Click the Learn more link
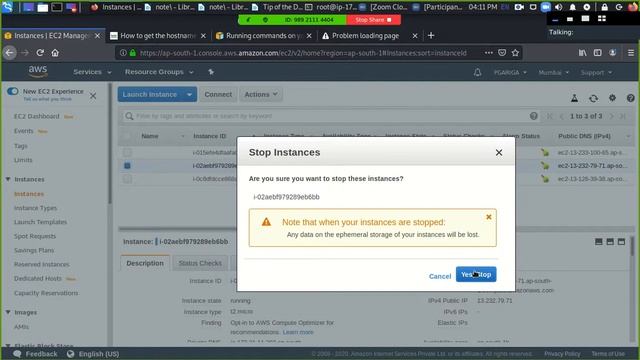Viewport: 640px width, 360px height. click(298, 332)
